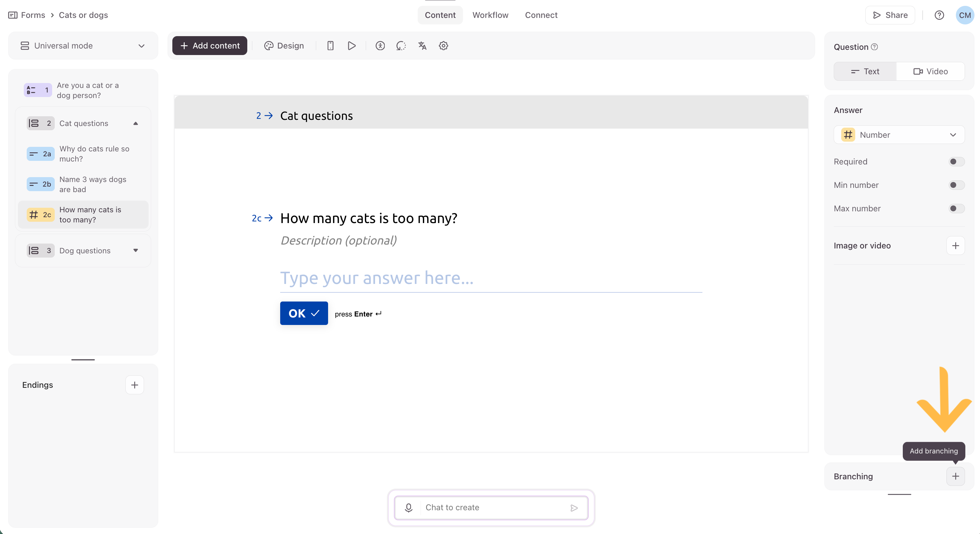Click the mobile preview icon

(x=330, y=46)
